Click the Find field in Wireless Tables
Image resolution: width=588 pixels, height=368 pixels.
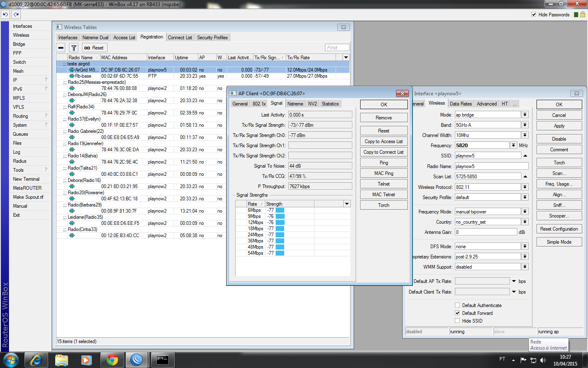click(337, 48)
